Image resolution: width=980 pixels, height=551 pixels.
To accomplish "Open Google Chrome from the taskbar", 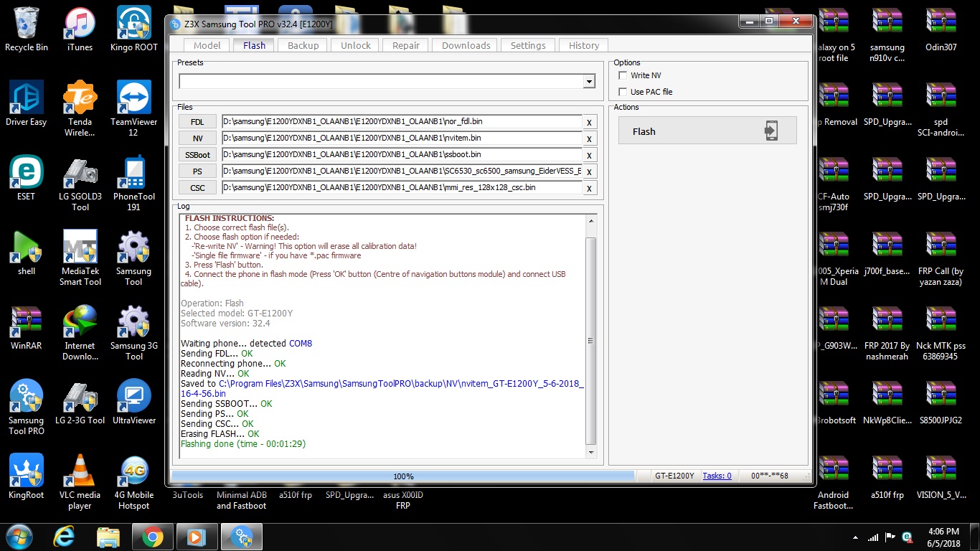I will click(151, 537).
